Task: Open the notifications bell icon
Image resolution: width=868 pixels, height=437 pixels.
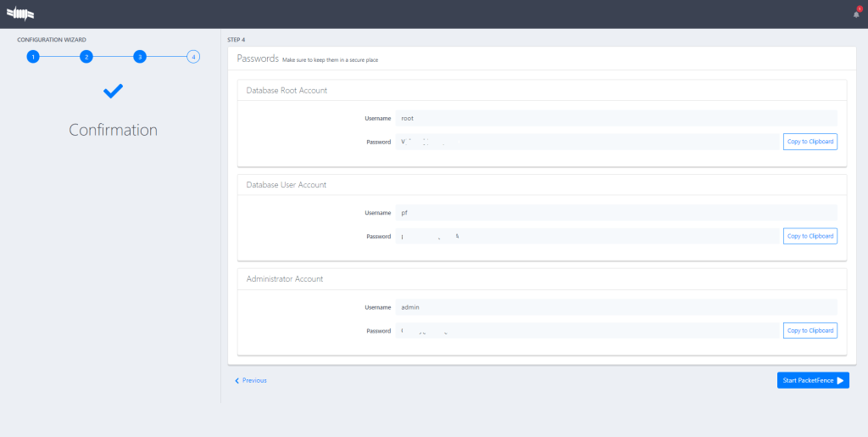Action: tap(856, 14)
